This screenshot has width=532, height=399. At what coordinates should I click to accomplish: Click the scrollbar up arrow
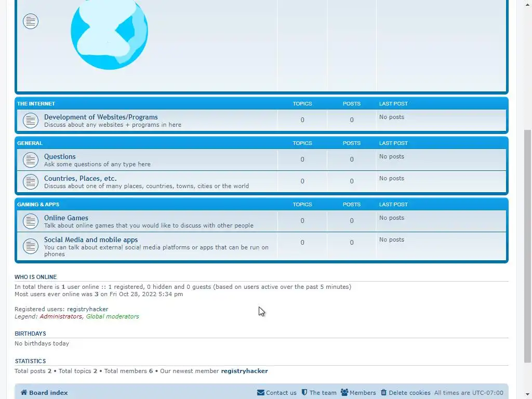coord(527,5)
